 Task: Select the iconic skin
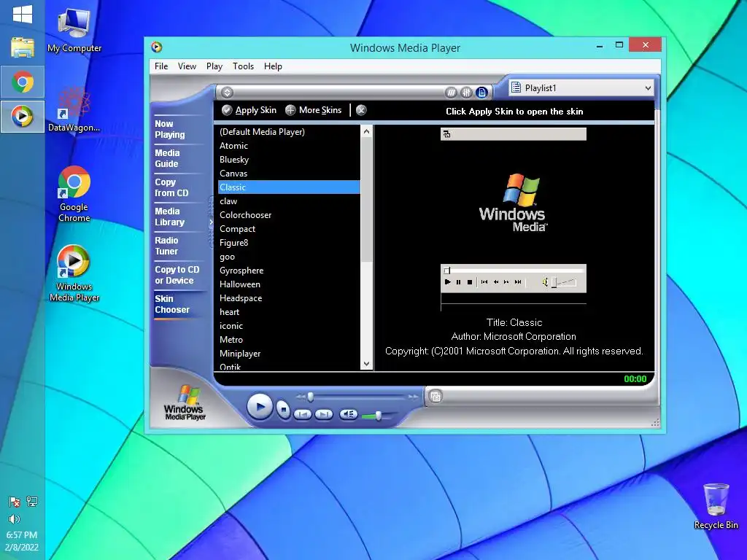(x=289, y=326)
